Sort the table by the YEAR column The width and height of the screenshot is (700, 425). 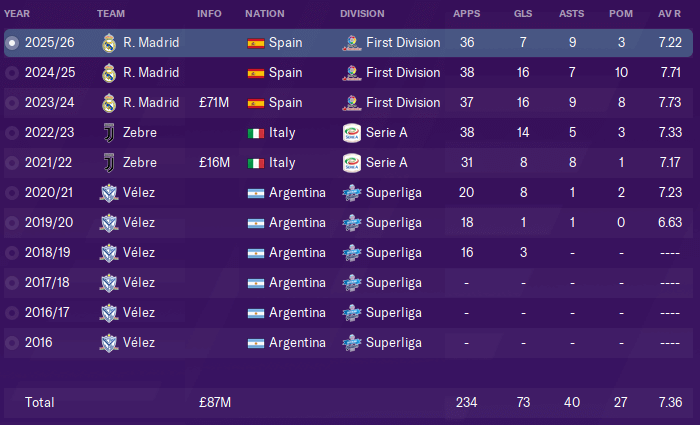[x=17, y=13]
